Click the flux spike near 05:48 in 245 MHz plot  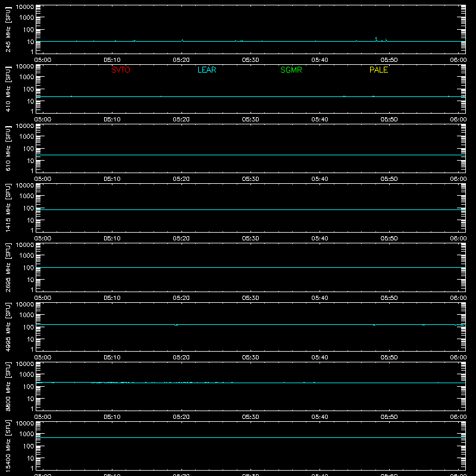click(377, 39)
